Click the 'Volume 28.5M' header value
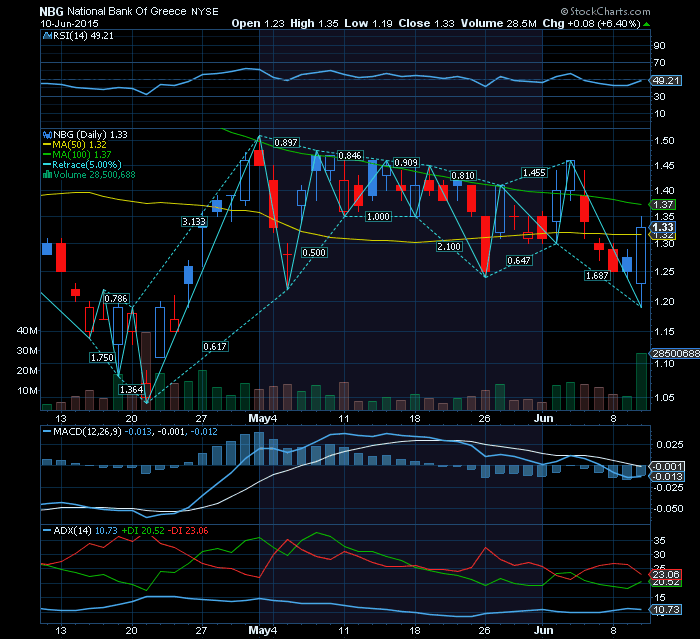 click(x=499, y=24)
